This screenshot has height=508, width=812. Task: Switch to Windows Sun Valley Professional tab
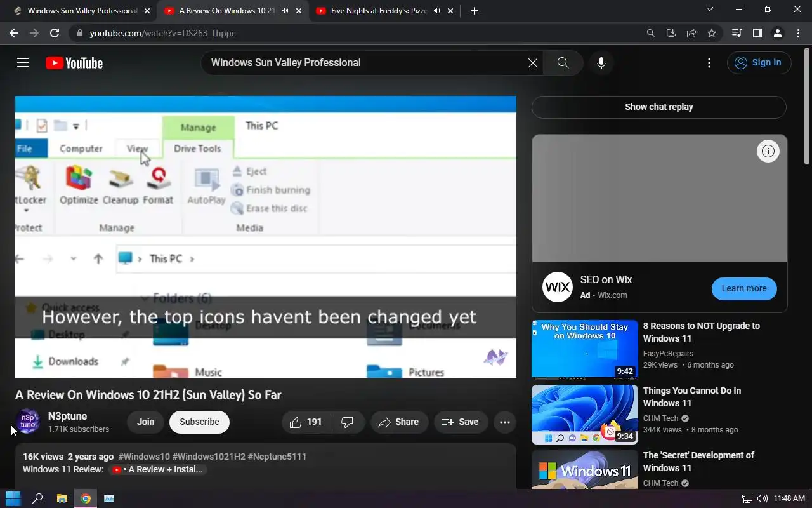pyautogui.click(x=82, y=11)
